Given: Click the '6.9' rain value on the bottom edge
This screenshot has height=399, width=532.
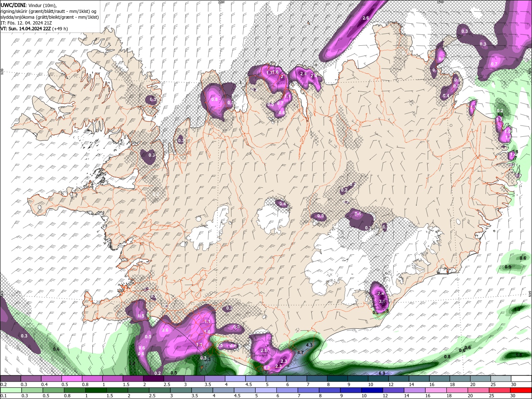Looking at the screenshot, I should point(382,373).
